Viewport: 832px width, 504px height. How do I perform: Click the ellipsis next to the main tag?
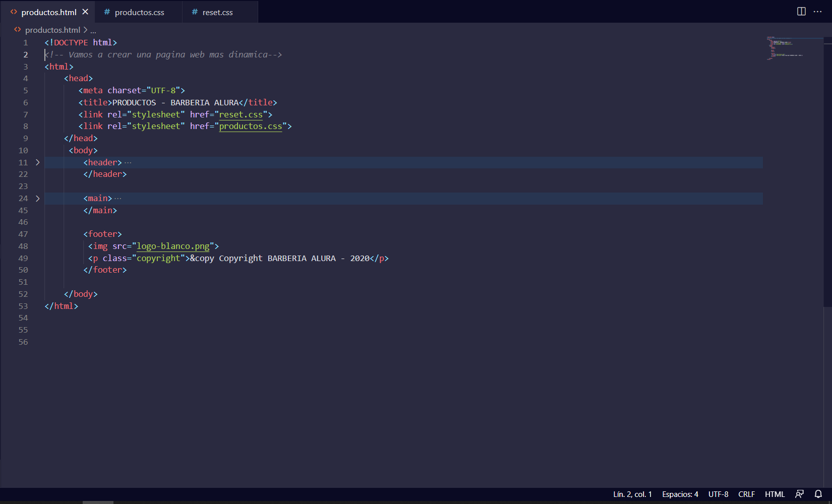tap(118, 199)
